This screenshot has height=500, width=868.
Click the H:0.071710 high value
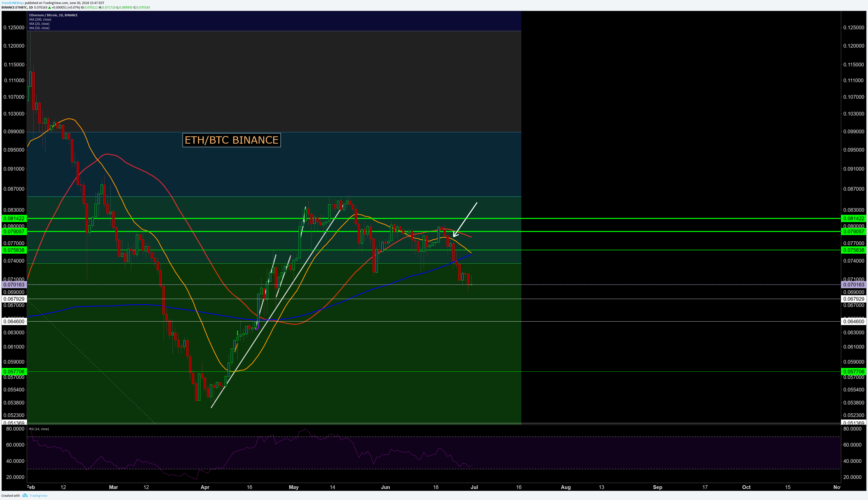pyautogui.click(x=107, y=8)
